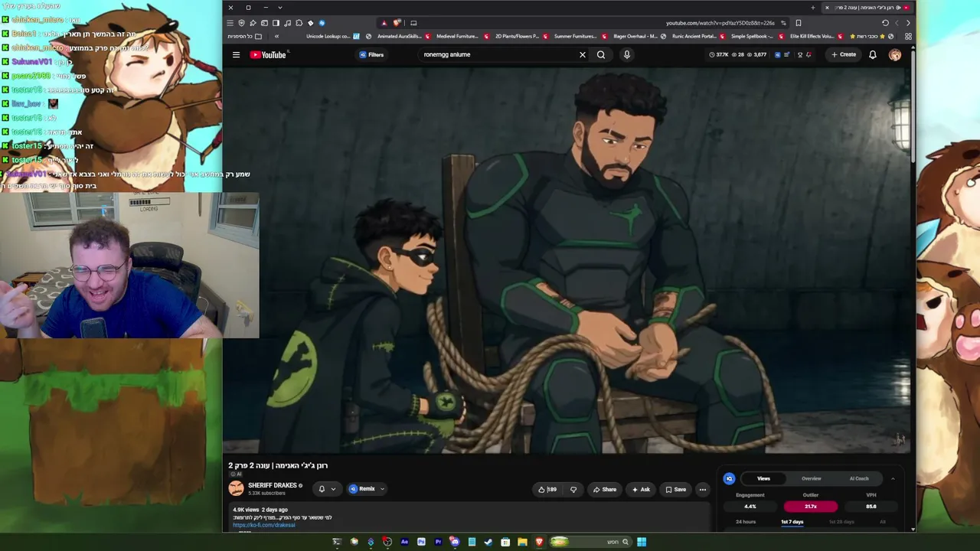The width and height of the screenshot is (980, 551).
Task: Click the analytics panel logo icon
Action: [729, 478]
